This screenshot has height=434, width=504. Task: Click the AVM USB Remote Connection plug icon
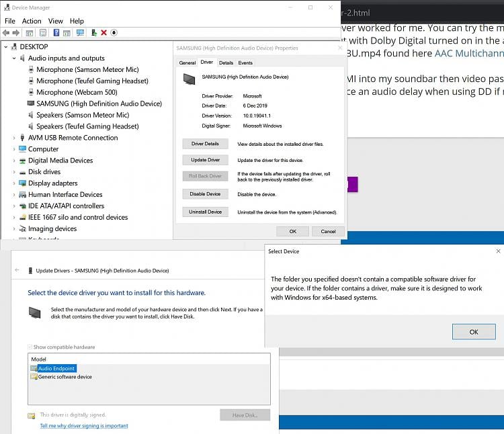22,138
